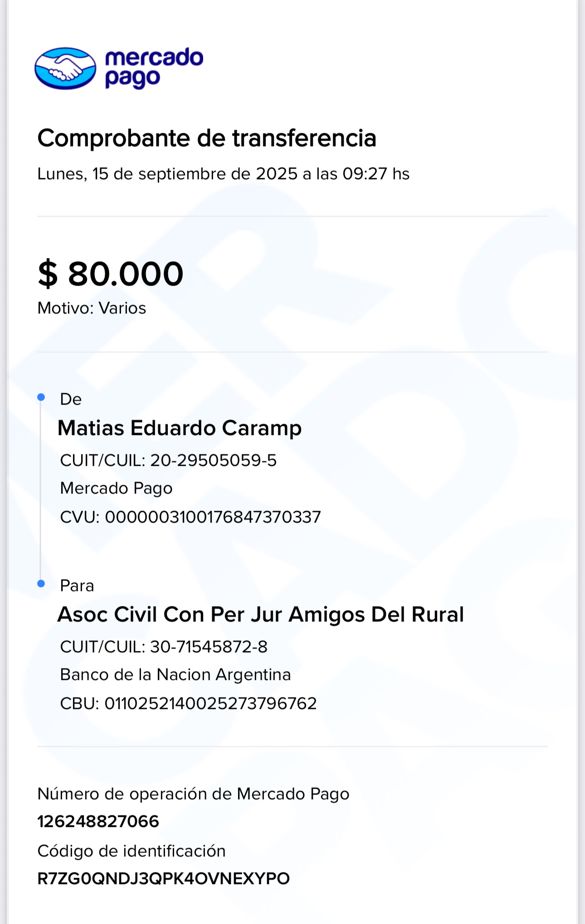Select the $ 80.000 amount

(x=111, y=274)
